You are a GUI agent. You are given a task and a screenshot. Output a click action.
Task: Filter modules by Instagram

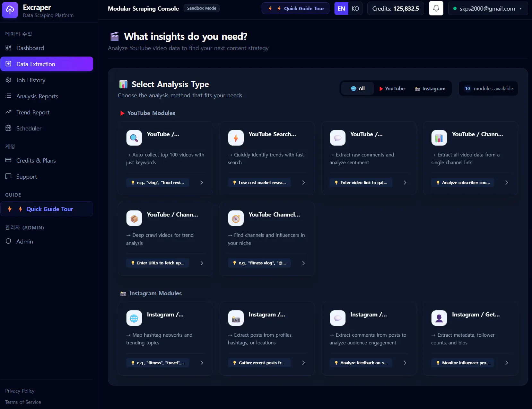pos(430,89)
